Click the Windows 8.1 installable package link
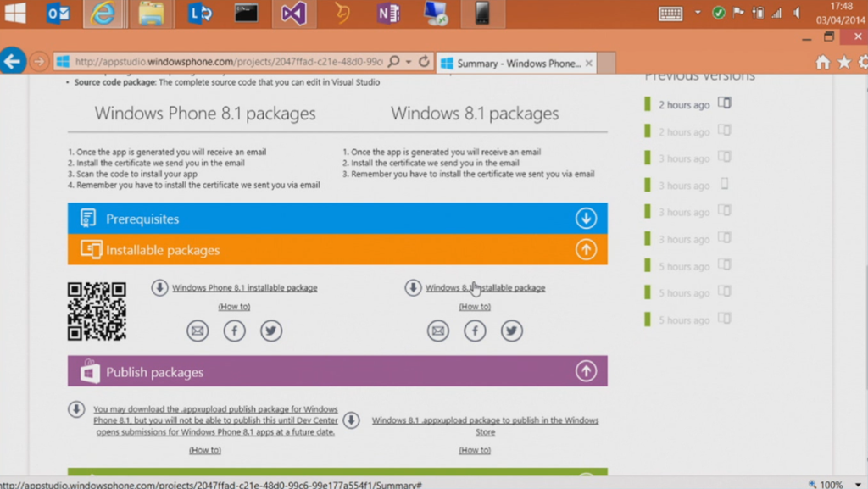This screenshot has height=489, width=868. point(486,287)
